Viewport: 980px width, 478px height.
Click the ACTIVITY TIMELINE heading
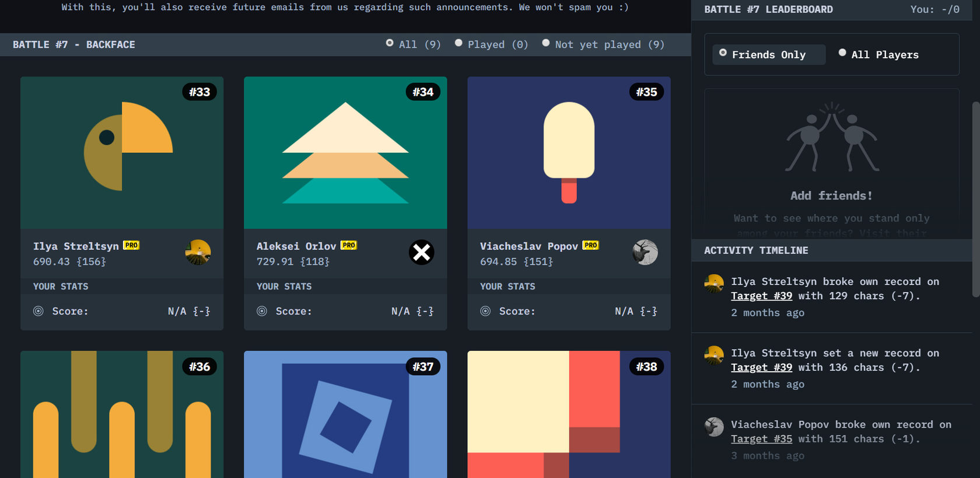(x=756, y=250)
